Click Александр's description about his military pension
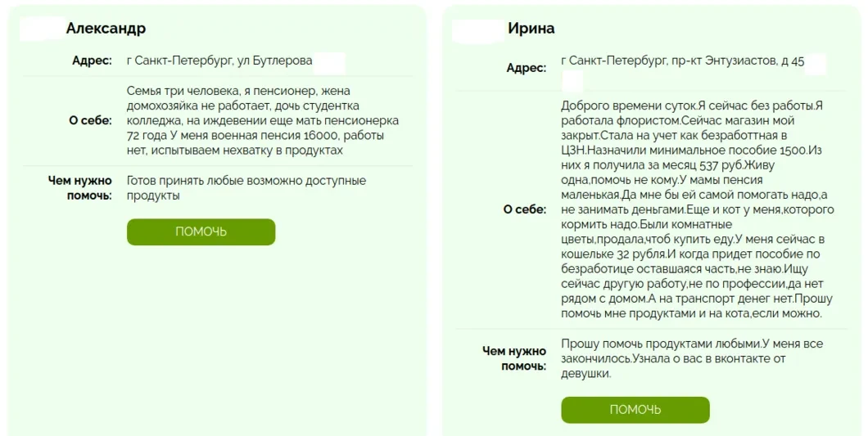Viewport: 868px width, 436px height. click(256, 120)
